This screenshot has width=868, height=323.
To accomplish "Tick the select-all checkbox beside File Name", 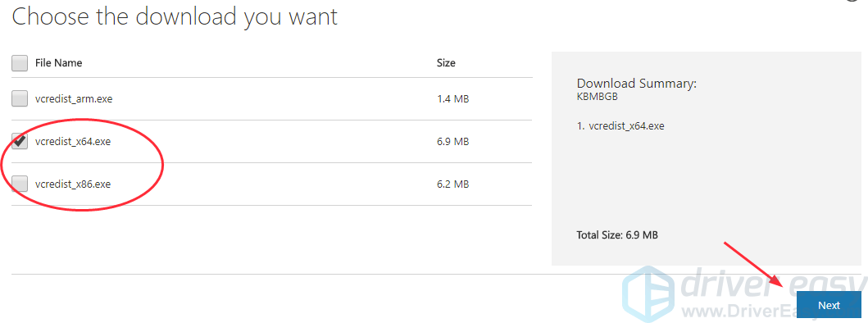I will tap(20, 63).
